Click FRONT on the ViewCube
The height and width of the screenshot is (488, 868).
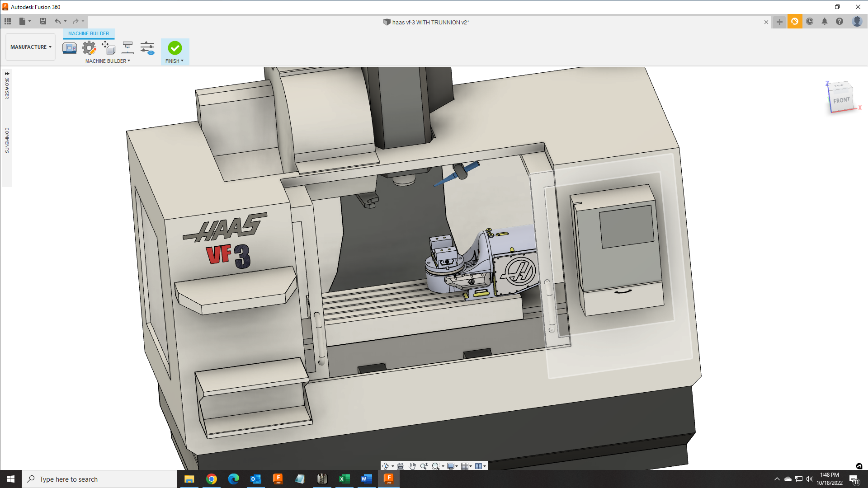coord(841,99)
